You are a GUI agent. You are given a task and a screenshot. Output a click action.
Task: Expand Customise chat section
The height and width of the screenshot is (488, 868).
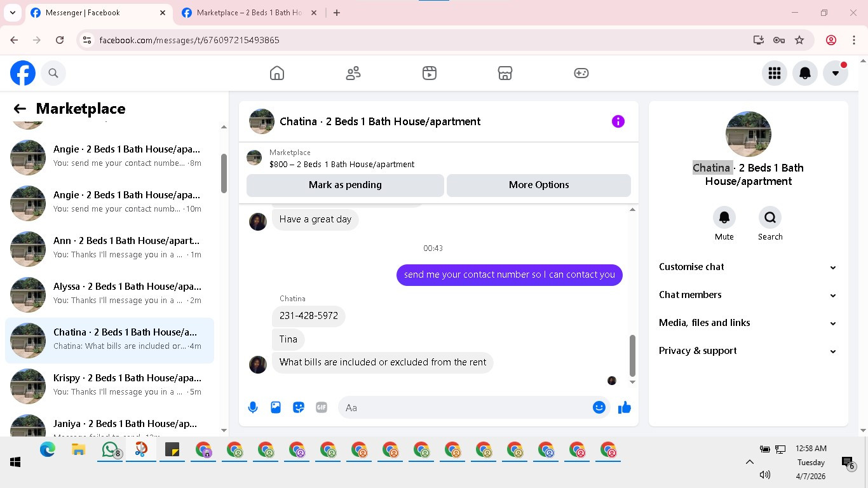[x=748, y=267]
